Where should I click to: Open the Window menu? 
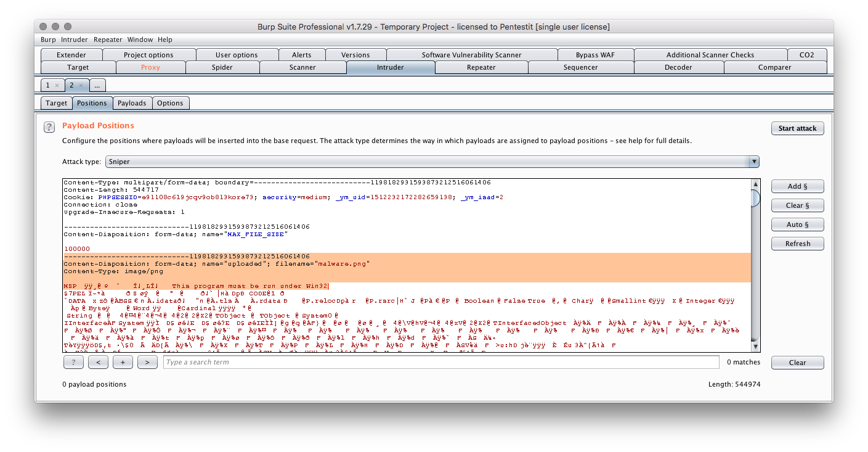click(x=140, y=39)
